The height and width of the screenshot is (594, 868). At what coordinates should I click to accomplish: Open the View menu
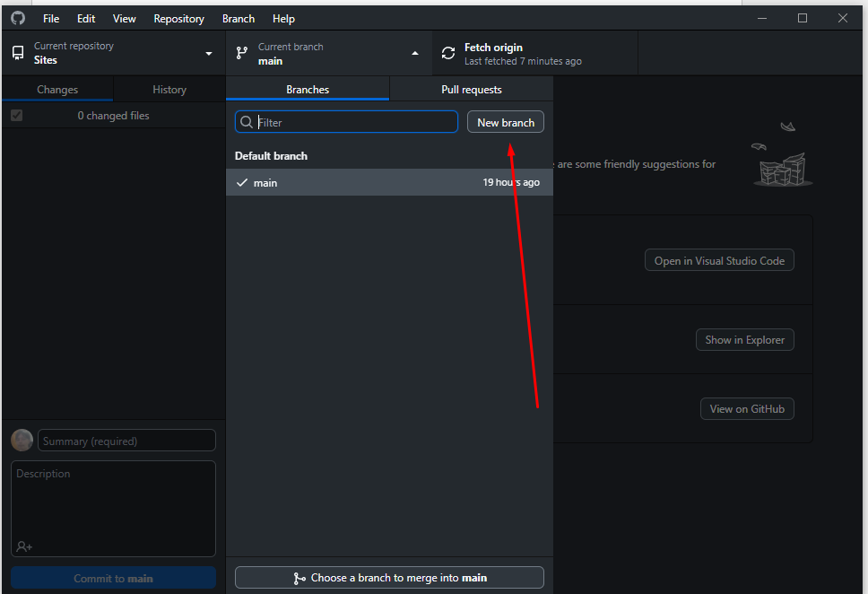tap(124, 18)
